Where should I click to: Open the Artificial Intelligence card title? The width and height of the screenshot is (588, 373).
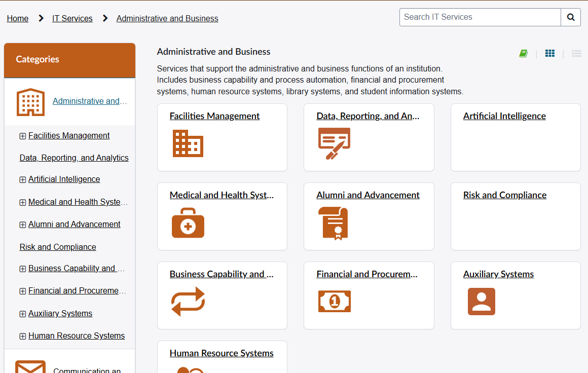pyautogui.click(x=504, y=116)
